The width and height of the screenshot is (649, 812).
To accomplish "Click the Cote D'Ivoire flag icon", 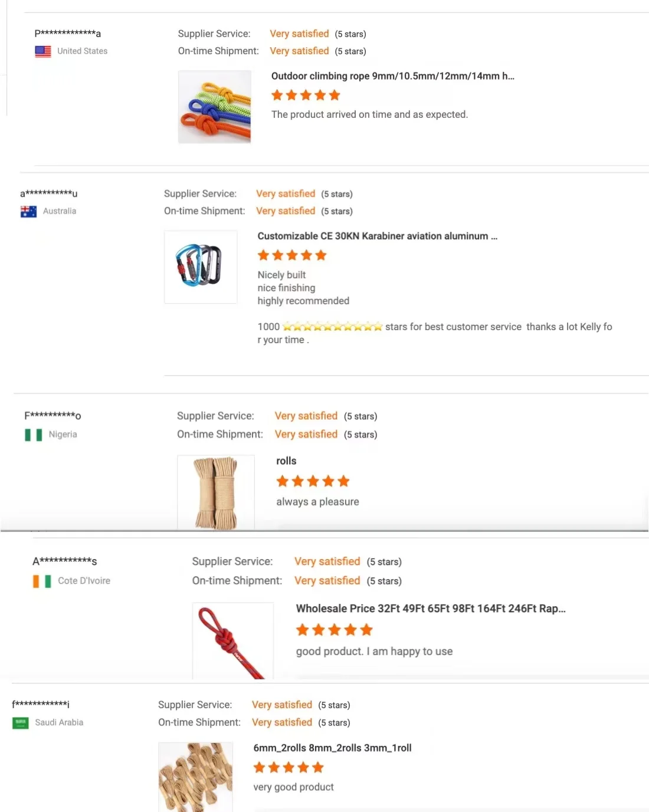I will click(x=42, y=581).
